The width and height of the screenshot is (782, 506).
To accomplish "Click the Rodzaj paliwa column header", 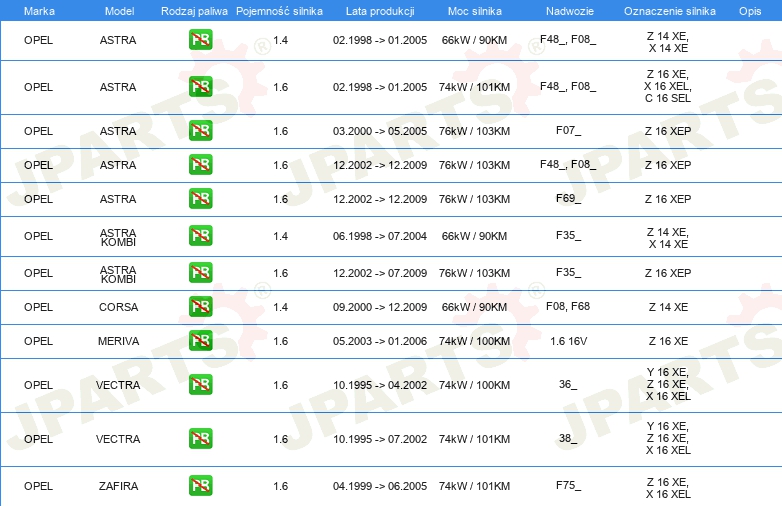I will 194,11.
